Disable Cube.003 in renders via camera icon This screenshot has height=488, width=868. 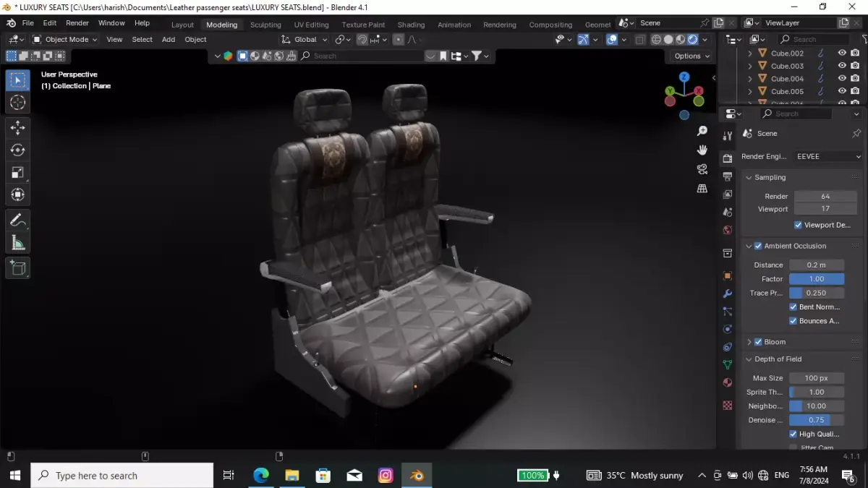coord(854,66)
